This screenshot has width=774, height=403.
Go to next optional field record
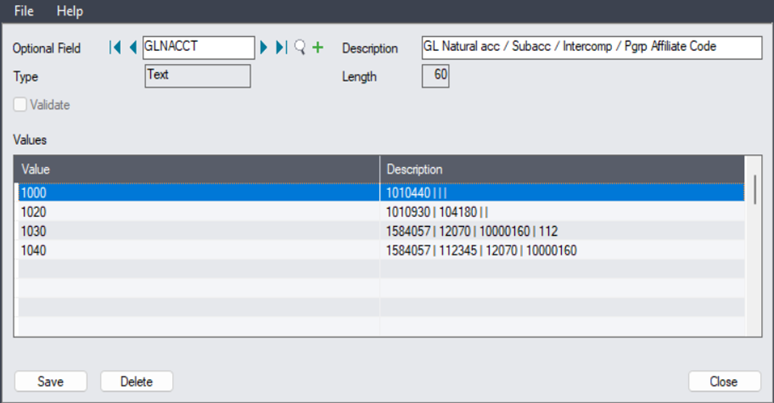tap(264, 48)
